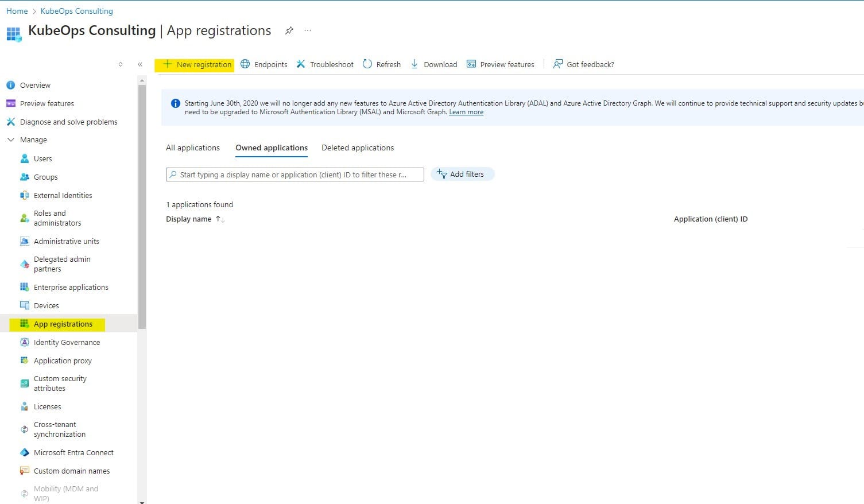The width and height of the screenshot is (864, 504).
Task: Click the Endpoints toolbar label
Action: tap(271, 64)
